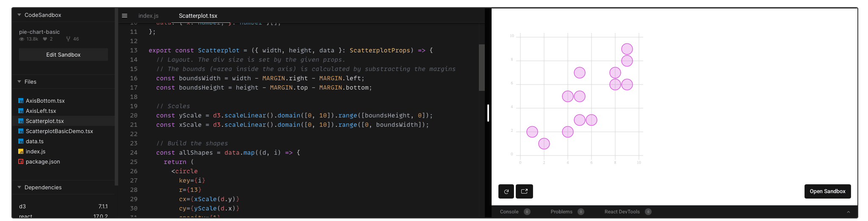Click the forks count icon
The height and width of the screenshot is (221, 868).
click(x=68, y=39)
